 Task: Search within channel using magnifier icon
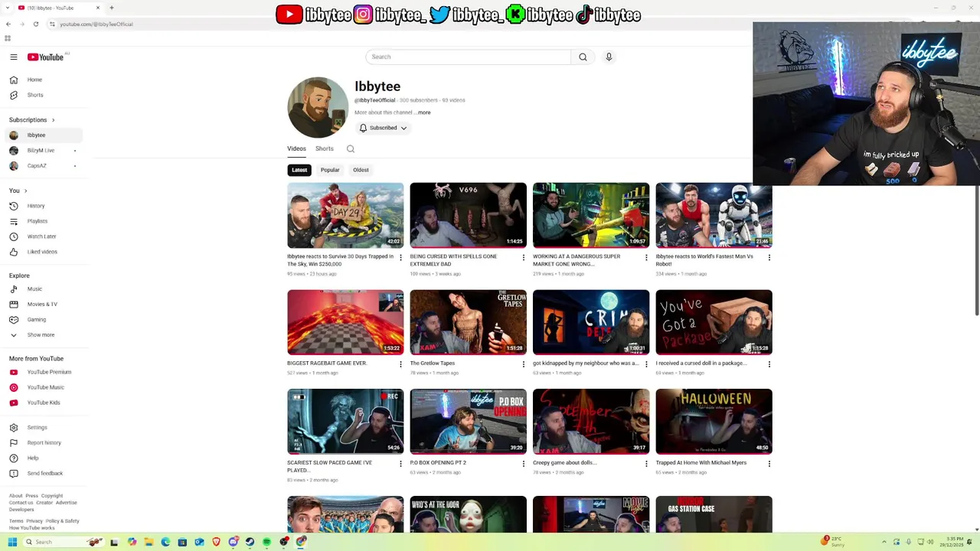point(351,148)
